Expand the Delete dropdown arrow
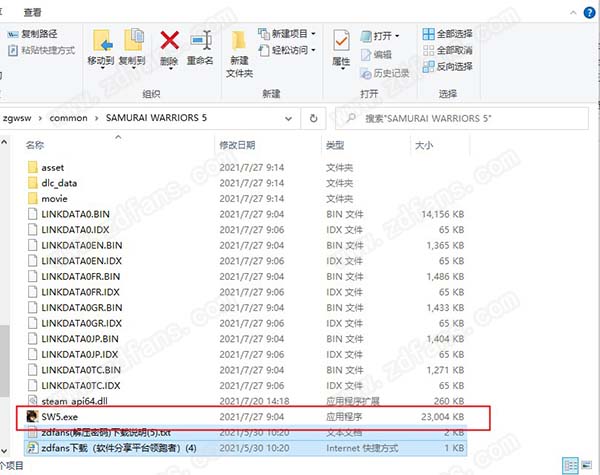 click(170, 68)
